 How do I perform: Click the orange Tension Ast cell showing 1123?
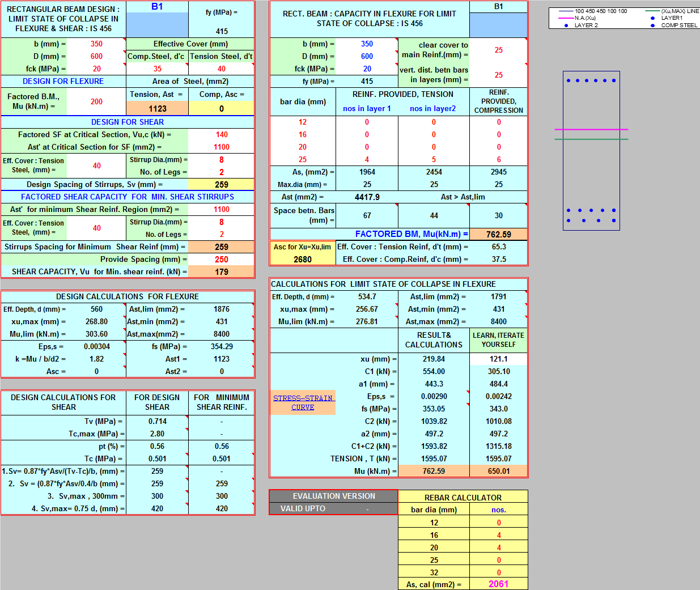coord(157,109)
